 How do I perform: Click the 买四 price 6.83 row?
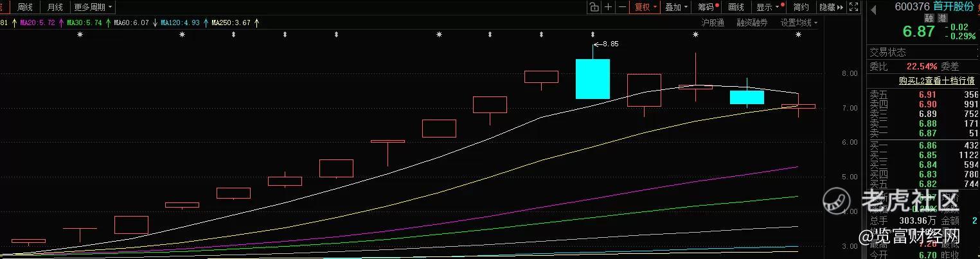[x=923, y=175]
